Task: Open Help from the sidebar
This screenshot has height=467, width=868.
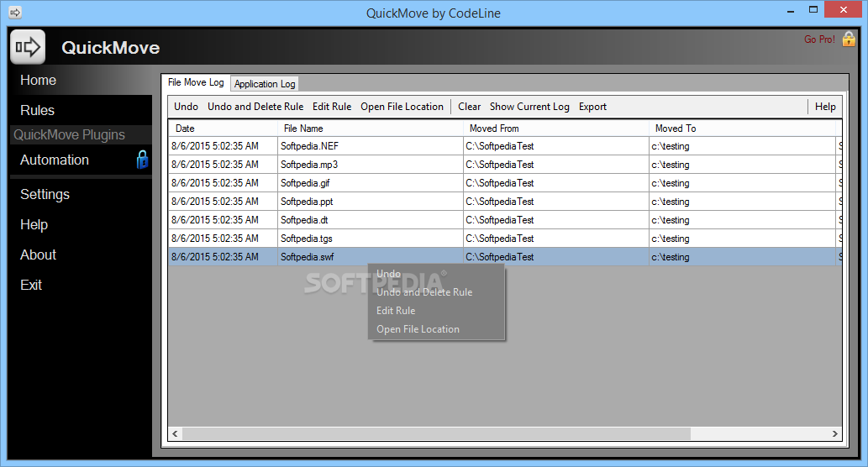Action: (x=34, y=224)
